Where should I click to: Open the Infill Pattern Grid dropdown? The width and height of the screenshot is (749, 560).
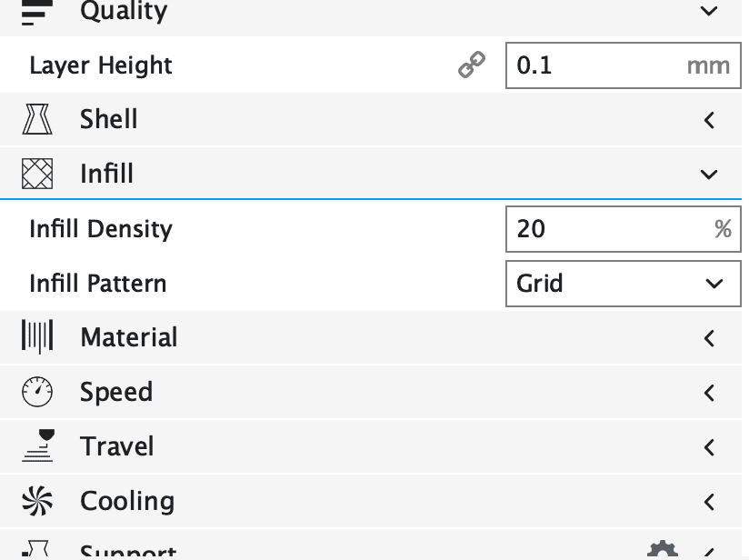pyautogui.click(x=623, y=284)
